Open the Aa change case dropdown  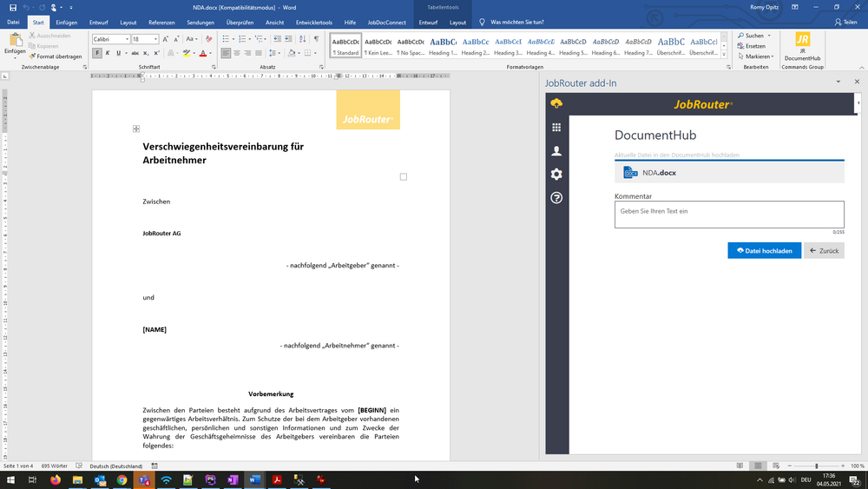[191, 39]
